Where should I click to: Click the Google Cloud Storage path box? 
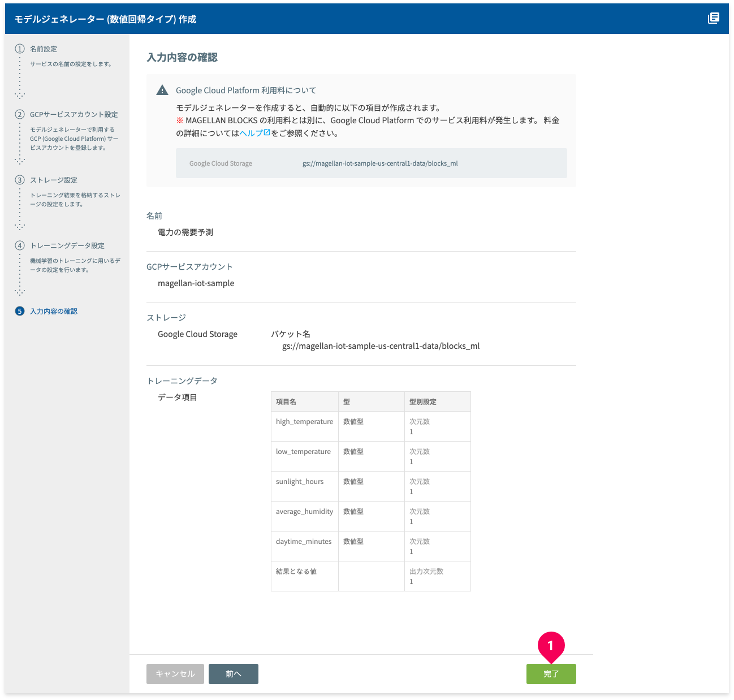372,163
